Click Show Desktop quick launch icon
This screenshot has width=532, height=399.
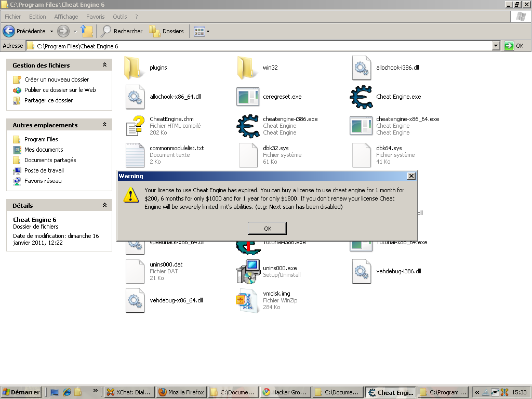tap(54, 392)
